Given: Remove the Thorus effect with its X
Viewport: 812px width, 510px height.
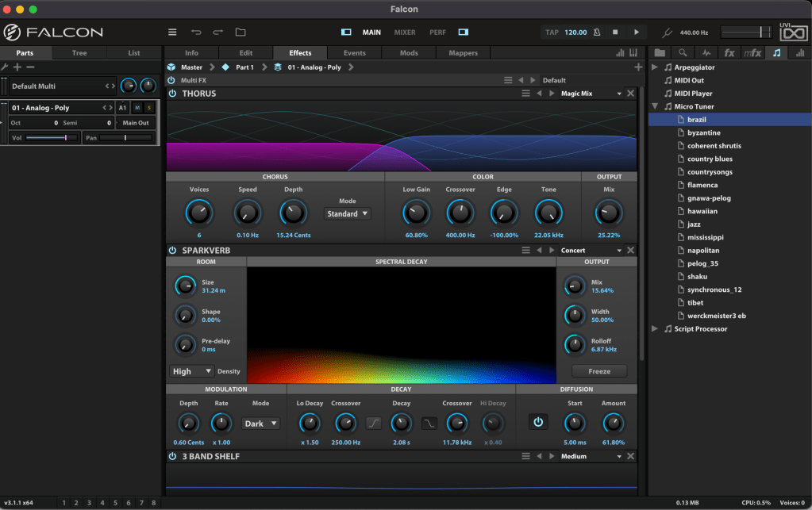Looking at the screenshot, I should coord(630,94).
